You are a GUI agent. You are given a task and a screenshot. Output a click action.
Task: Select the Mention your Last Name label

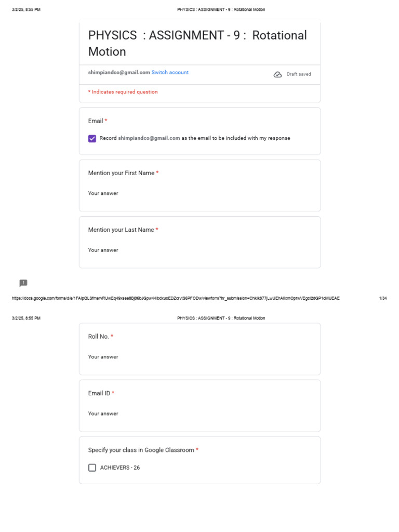pyautogui.click(x=121, y=230)
